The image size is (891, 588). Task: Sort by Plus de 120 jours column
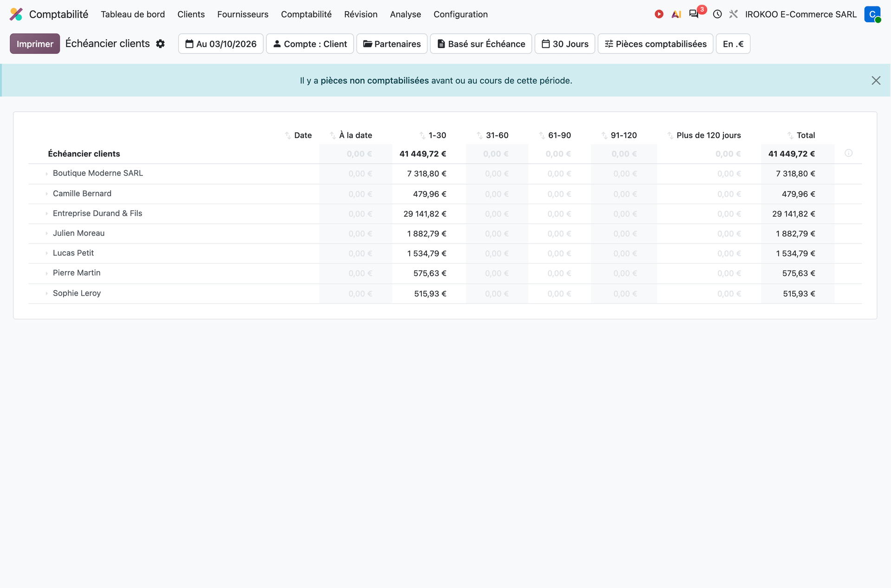[x=671, y=136]
